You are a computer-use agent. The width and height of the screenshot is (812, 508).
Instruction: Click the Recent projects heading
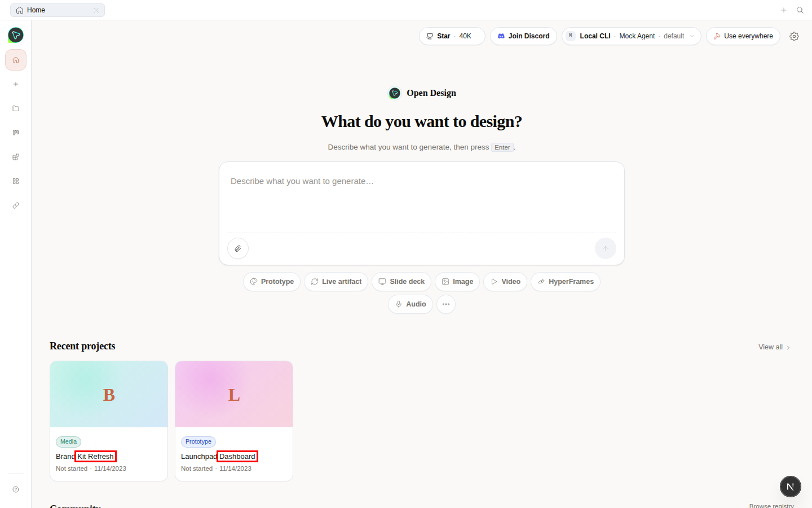82,346
